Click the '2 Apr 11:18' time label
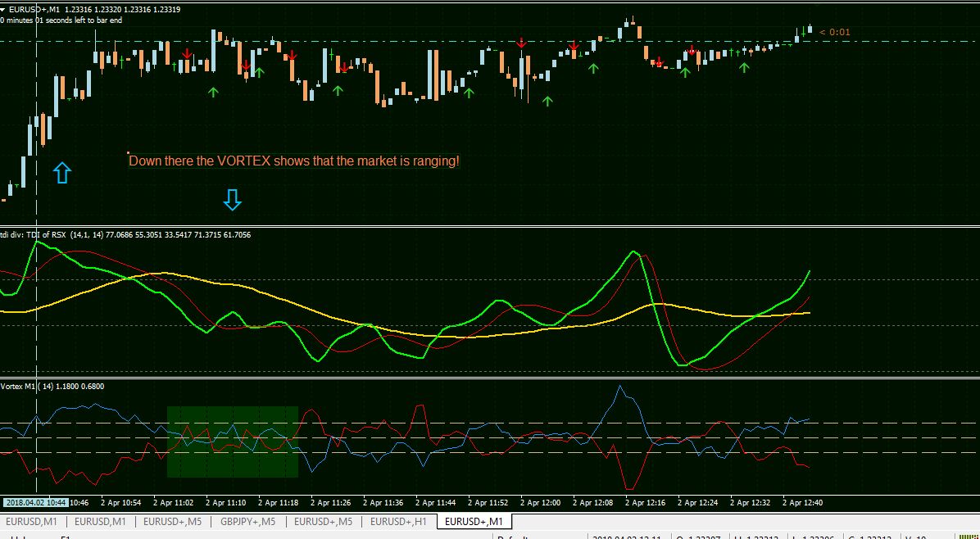980x539 pixels. pos(278,503)
